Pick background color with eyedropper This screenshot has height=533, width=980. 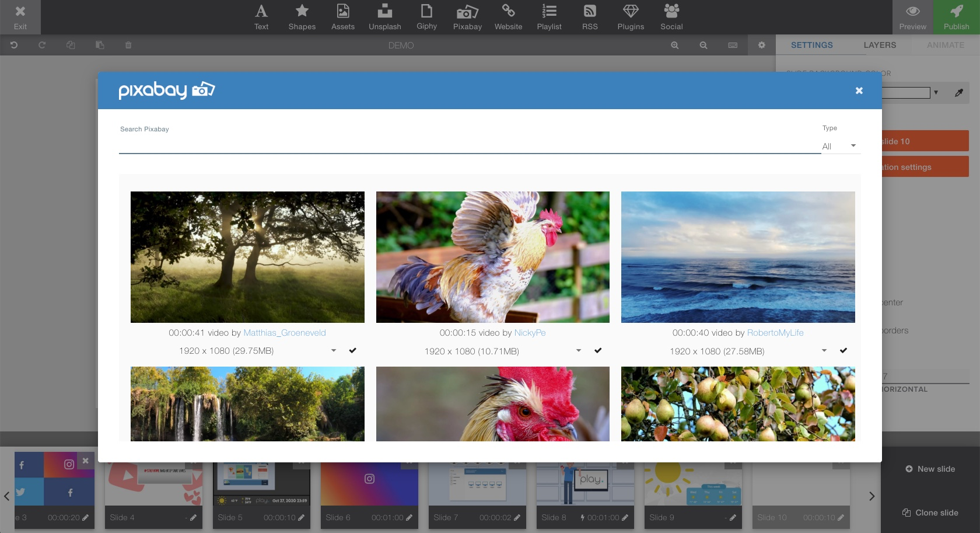coord(959,93)
